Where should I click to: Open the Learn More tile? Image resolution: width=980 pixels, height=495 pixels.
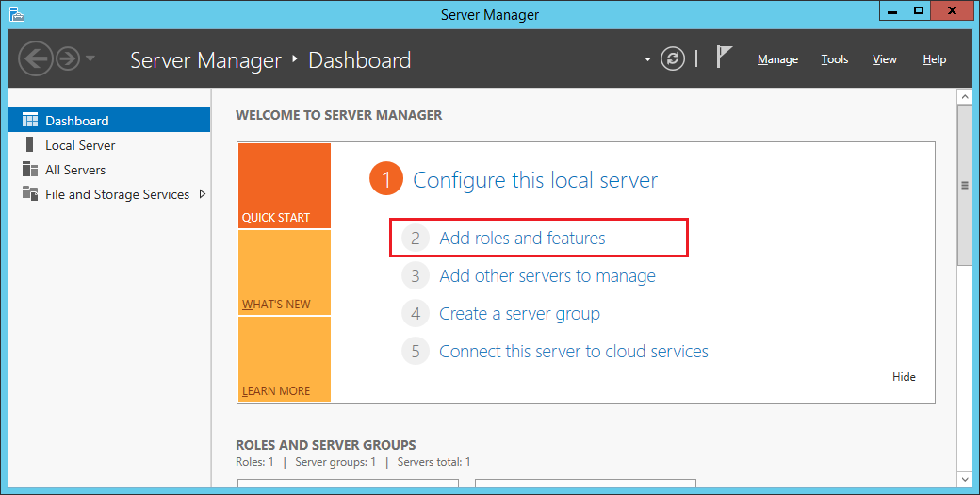click(285, 358)
